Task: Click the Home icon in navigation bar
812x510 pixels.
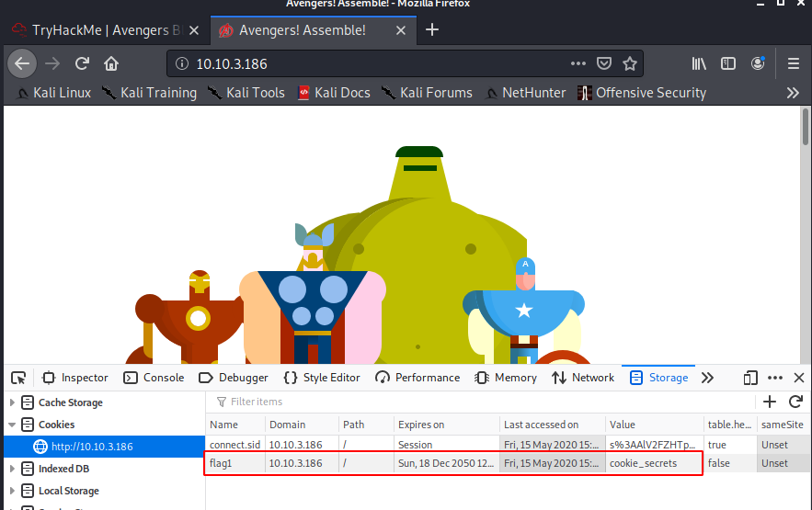Action: point(111,63)
